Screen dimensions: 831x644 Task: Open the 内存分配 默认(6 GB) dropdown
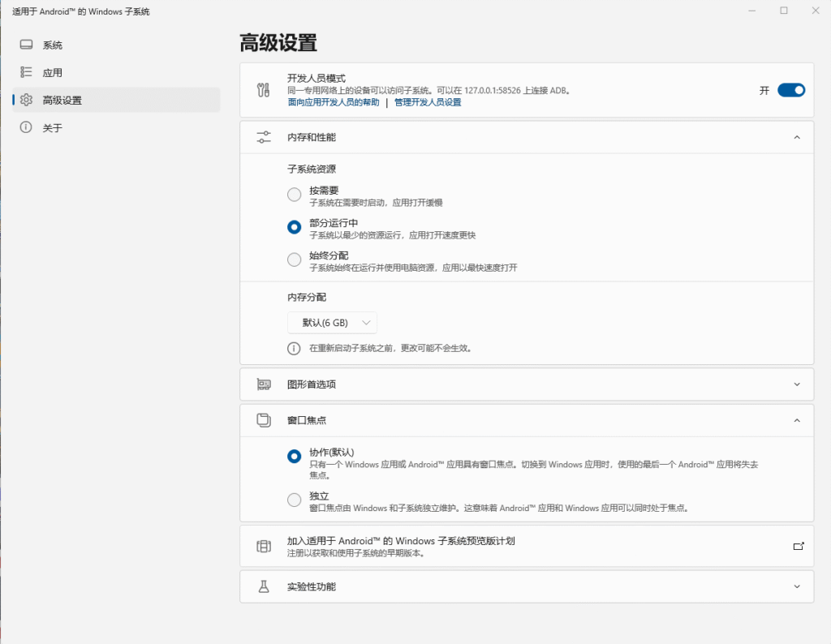tap(332, 323)
